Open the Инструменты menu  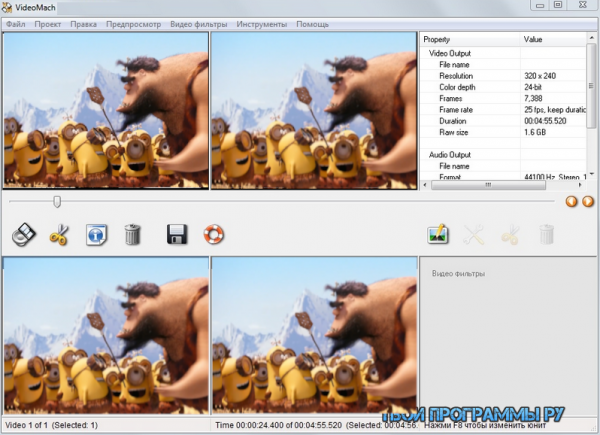pyautogui.click(x=262, y=24)
